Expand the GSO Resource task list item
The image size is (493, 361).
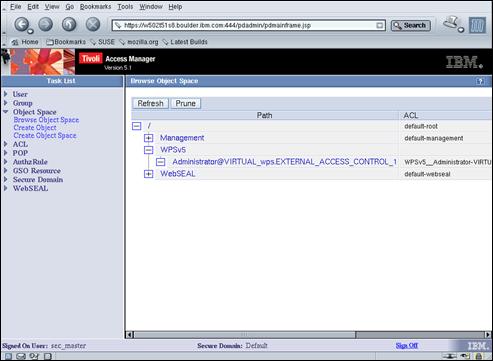6,171
